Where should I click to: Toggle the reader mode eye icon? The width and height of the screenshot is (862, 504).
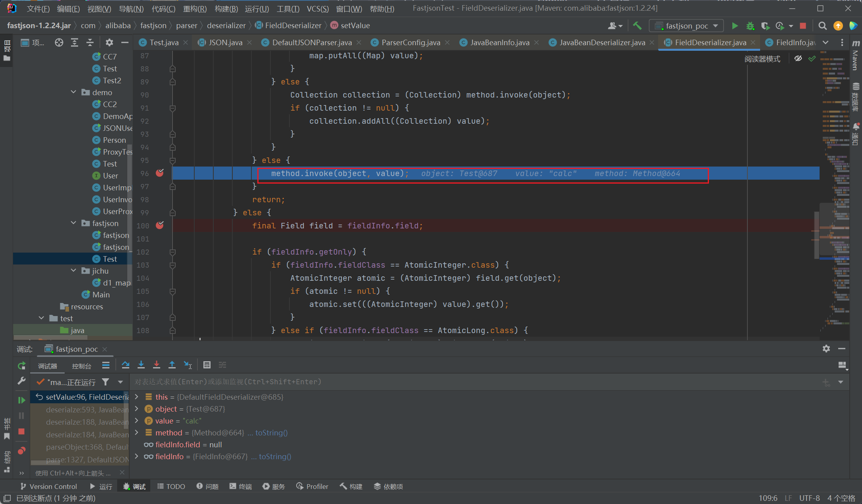click(798, 59)
